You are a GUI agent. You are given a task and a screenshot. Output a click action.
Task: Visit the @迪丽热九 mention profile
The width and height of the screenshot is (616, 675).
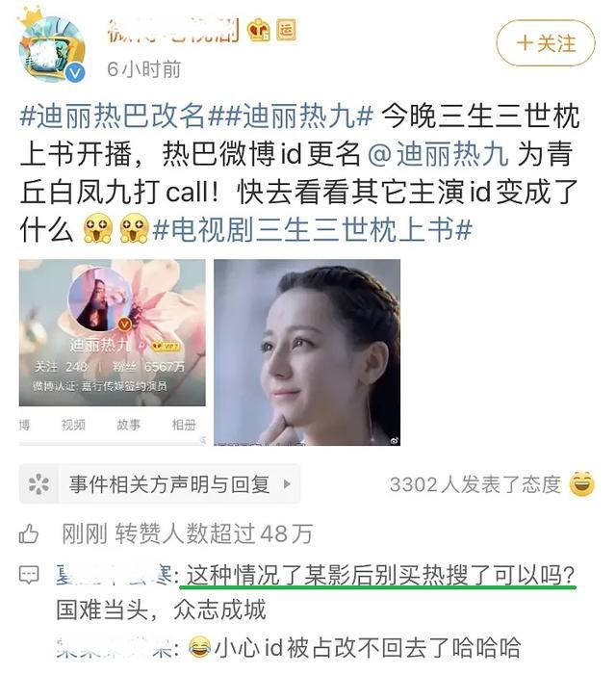click(x=438, y=154)
